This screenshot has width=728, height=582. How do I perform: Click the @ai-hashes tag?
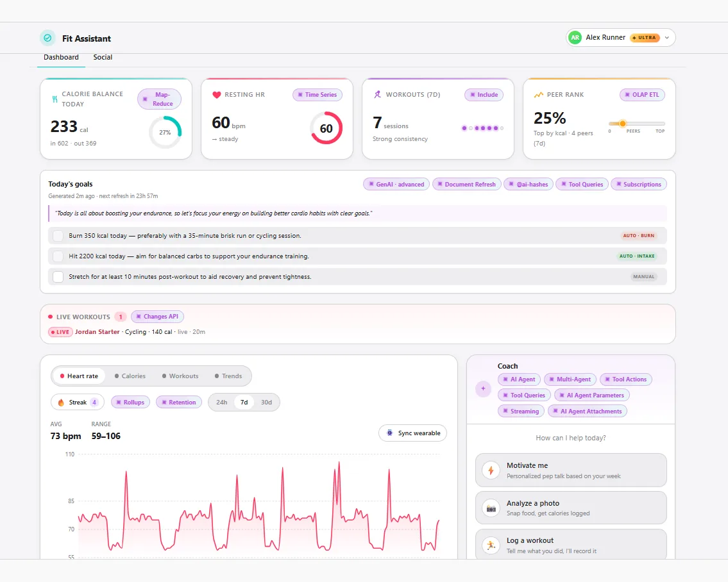[529, 184]
